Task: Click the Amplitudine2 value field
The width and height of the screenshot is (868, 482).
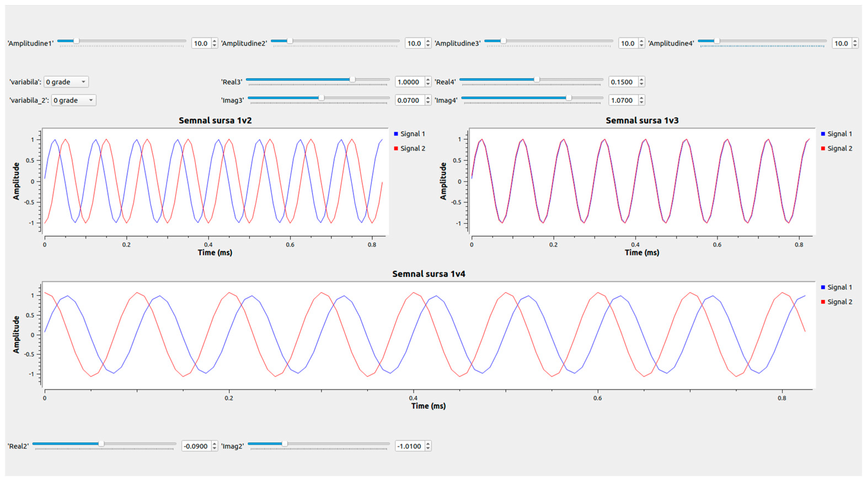Action: click(x=414, y=43)
